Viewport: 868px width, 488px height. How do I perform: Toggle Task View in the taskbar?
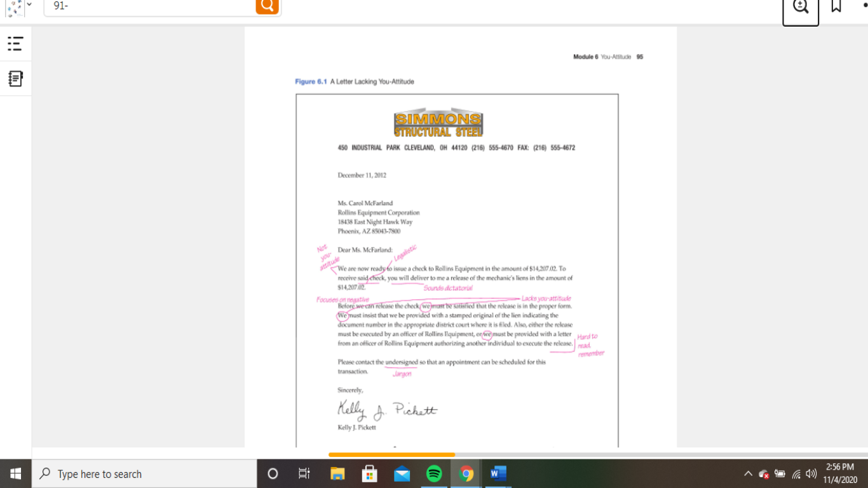pos(304,473)
